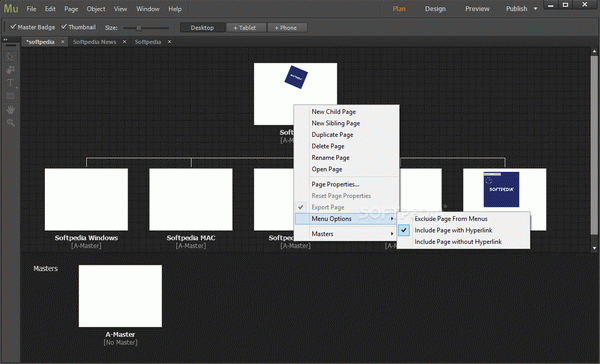Switch to Plan mode

(x=399, y=9)
